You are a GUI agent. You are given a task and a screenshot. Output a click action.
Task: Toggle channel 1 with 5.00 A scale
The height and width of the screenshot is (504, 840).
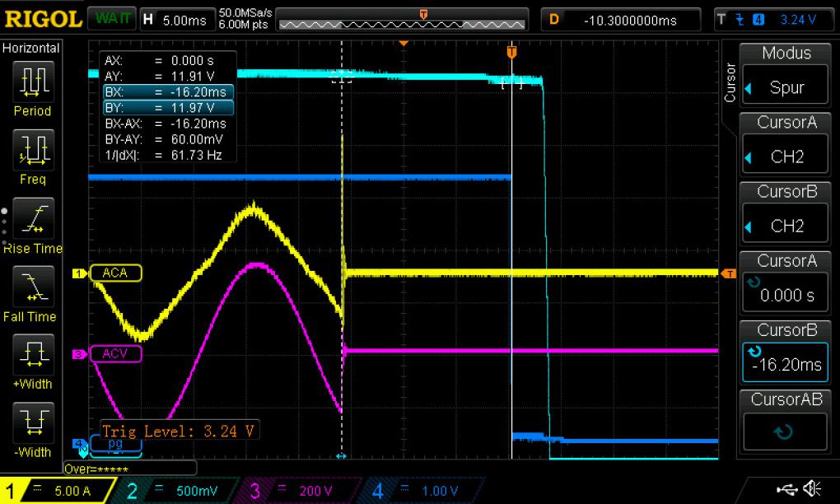coord(57,490)
